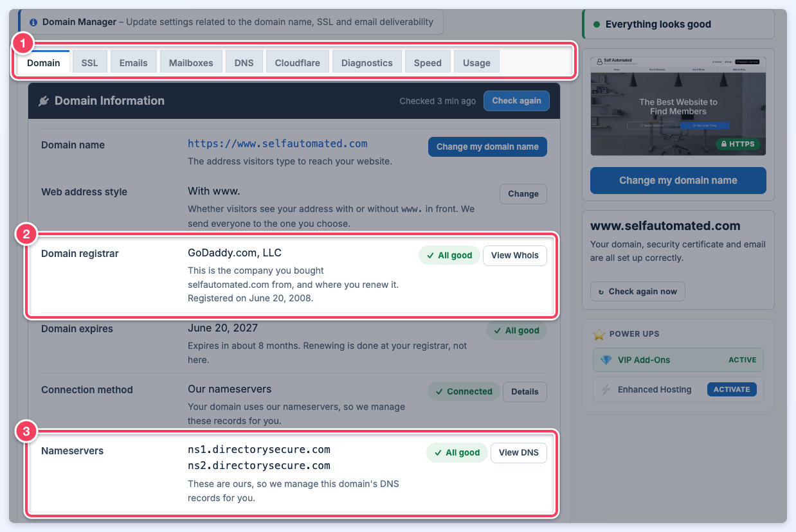This screenshot has width=796, height=532.
Task: Open the SSL tab
Action: [x=89, y=62]
